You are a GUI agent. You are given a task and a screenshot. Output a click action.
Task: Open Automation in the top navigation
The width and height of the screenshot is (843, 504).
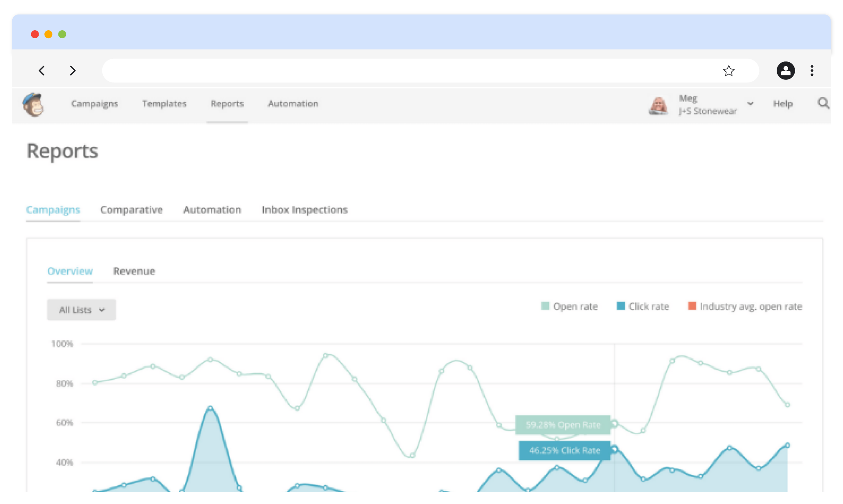[x=293, y=104]
